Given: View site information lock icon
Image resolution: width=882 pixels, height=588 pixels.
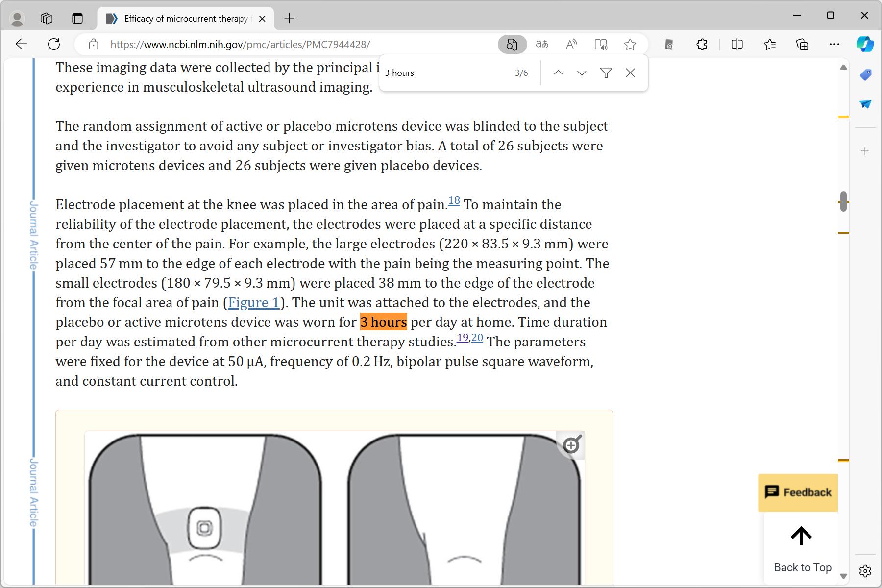Looking at the screenshot, I should coord(93,45).
